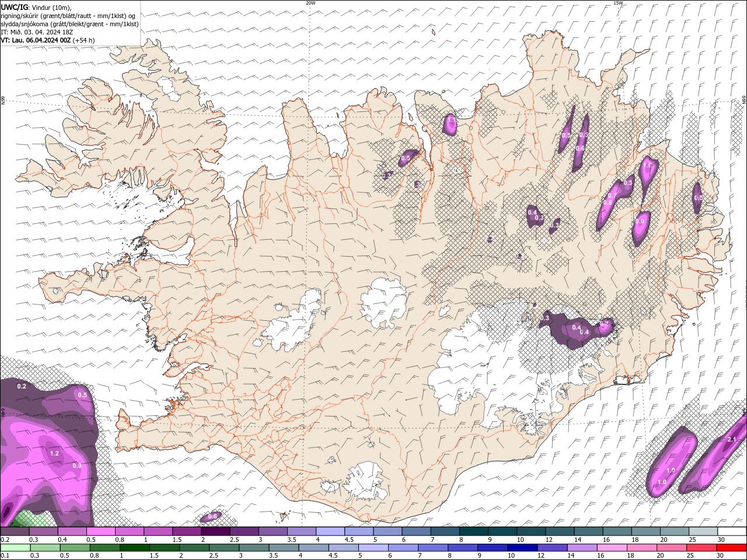747x560 pixels.
Task: Select the bright pink snow legend swatch at 0.5
Action: point(100,531)
